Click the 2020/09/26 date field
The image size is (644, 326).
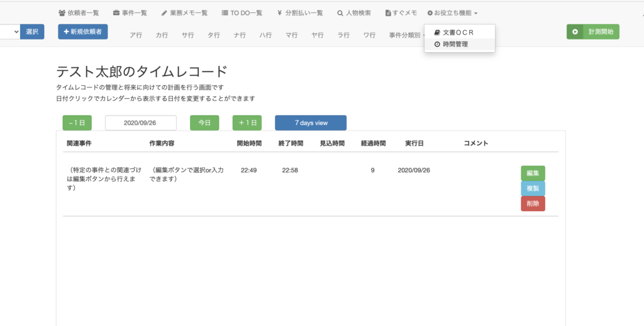point(140,123)
